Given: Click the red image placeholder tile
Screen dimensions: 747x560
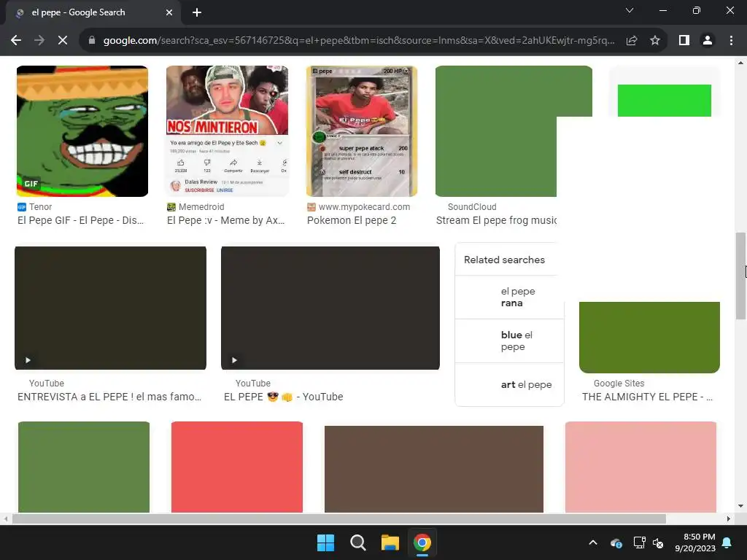Looking at the screenshot, I should [237, 467].
